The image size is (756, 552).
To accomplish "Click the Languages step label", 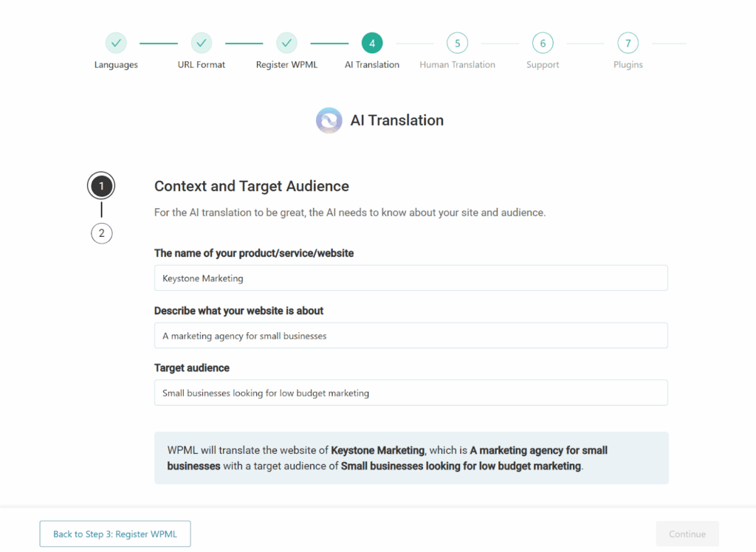I will tap(116, 65).
